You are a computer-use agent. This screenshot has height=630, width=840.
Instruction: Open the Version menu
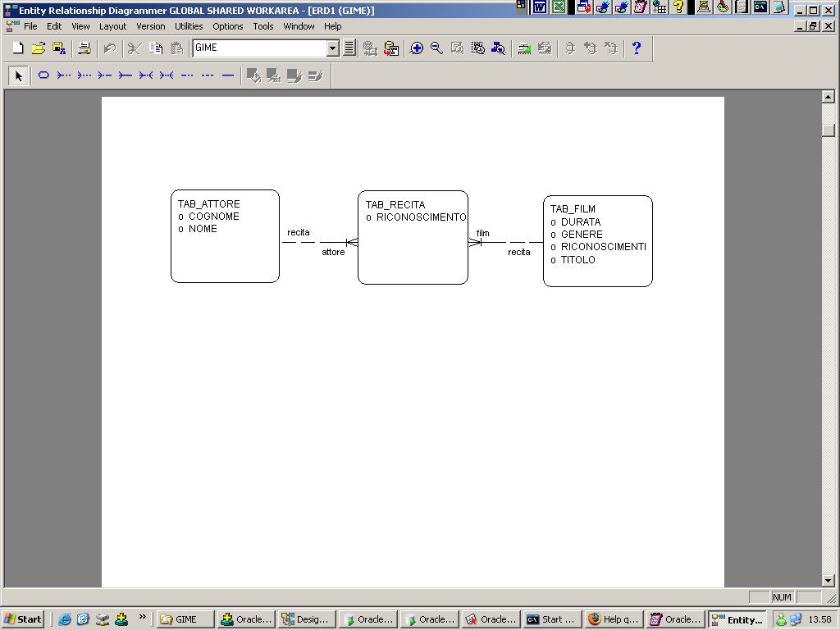click(x=151, y=26)
